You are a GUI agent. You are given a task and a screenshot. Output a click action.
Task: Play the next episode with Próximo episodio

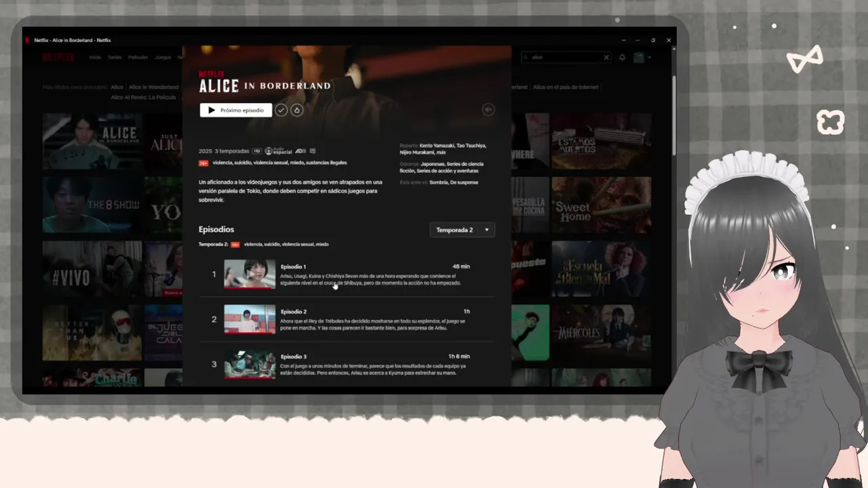point(236,110)
